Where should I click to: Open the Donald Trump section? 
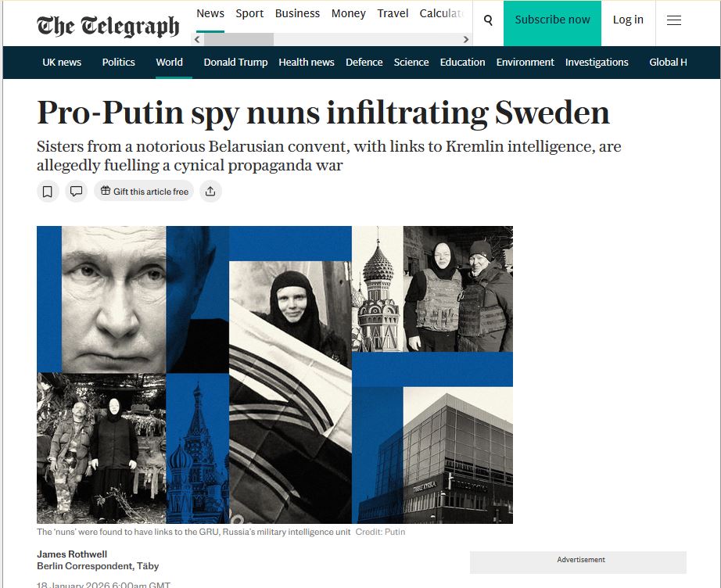pos(235,62)
